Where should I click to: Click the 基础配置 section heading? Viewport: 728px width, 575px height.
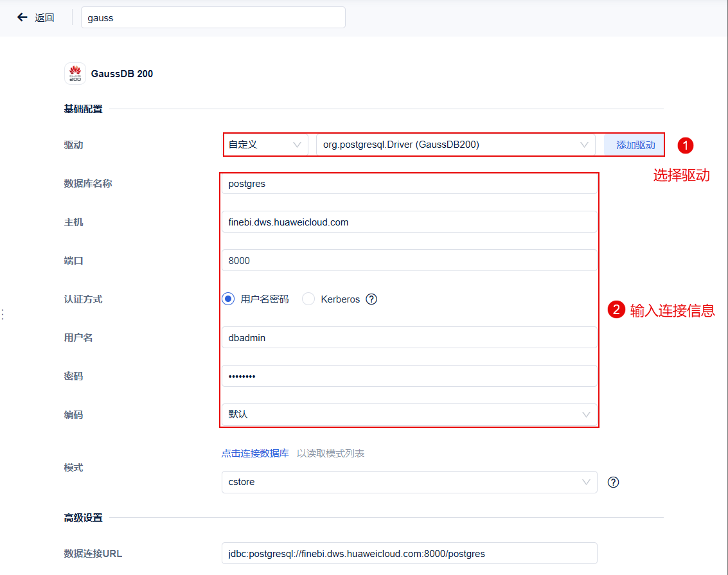pos(83,109)
